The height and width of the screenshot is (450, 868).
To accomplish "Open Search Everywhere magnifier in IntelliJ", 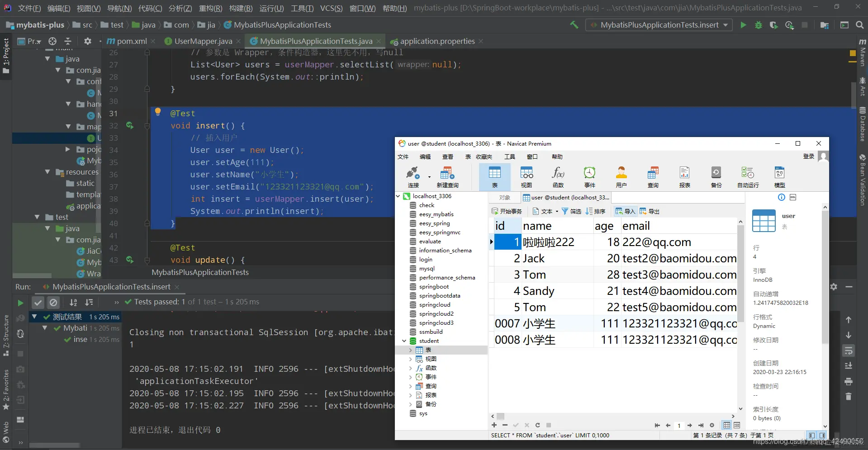I will click(860, 25).
